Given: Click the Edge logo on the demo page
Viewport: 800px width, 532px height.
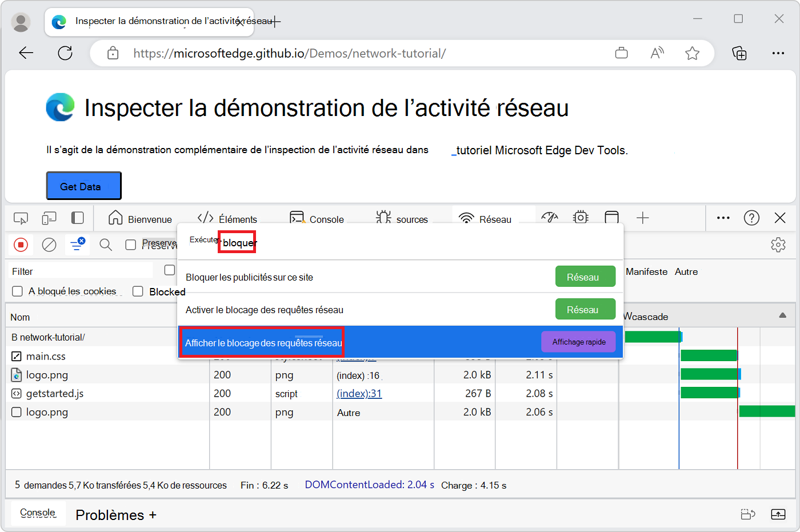Looking at the screenshot, I should click(60, 107).
